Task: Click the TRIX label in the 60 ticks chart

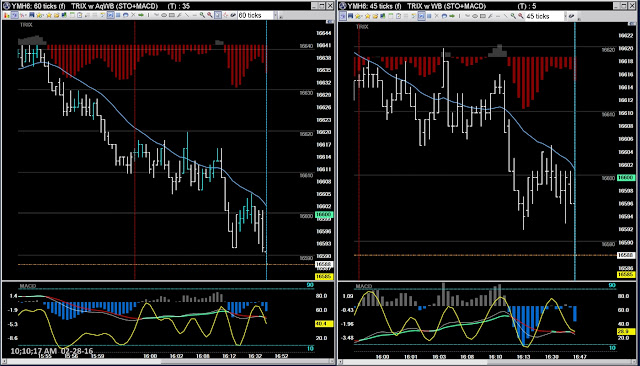Action: coord(26,25)
